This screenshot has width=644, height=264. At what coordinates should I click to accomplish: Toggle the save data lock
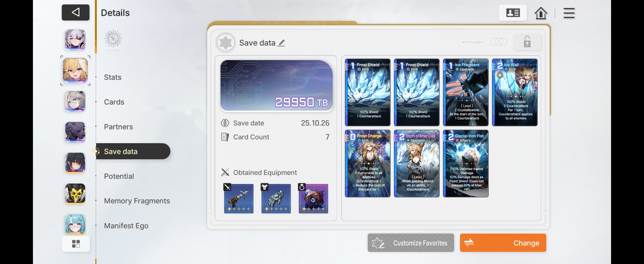527,42
